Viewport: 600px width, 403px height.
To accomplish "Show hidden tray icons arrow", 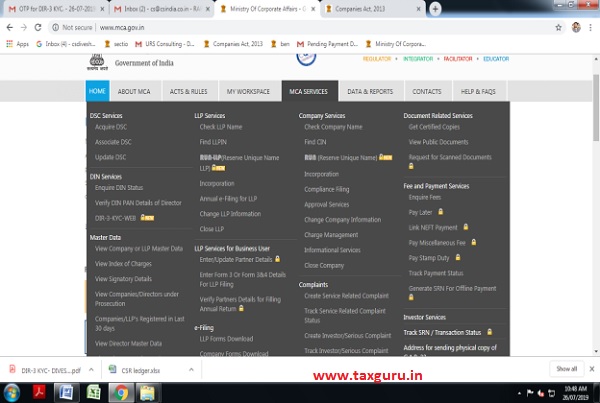I will click(519, 393).
